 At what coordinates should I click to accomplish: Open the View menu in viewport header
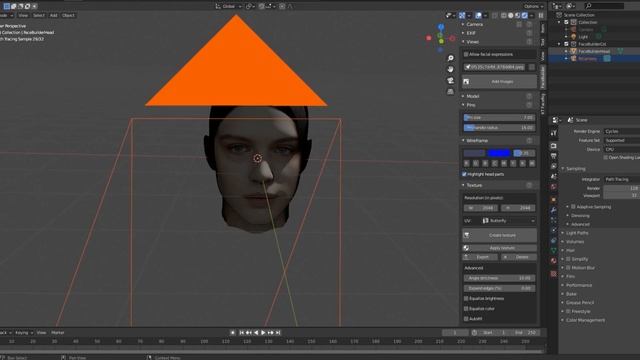(23, 16)
